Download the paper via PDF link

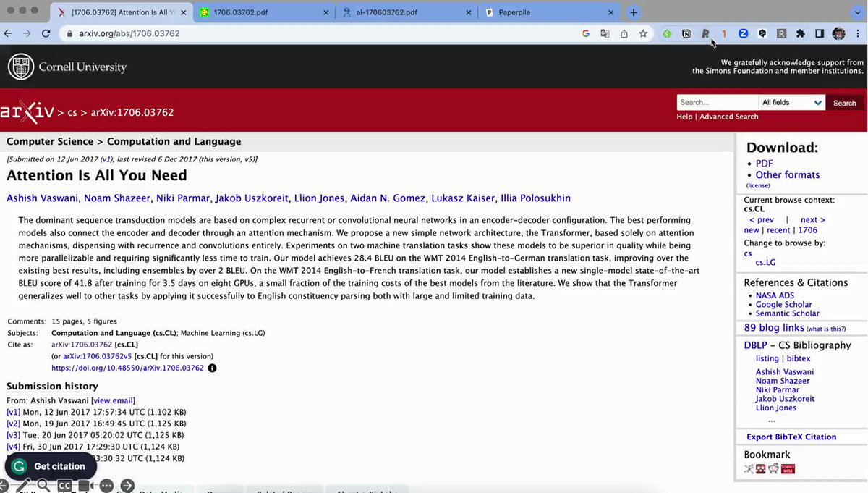[764, 164]
